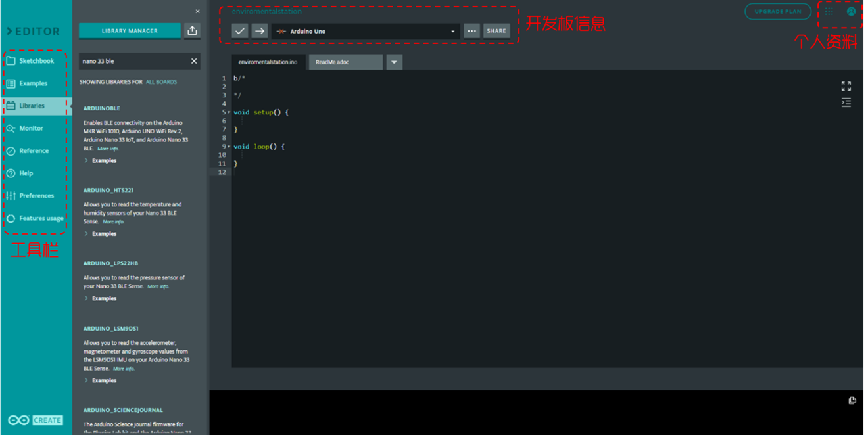Image resolution: width=868 pixels, height=435 pixels.
Task: Open the Library Manager
Action: (130, 31)
